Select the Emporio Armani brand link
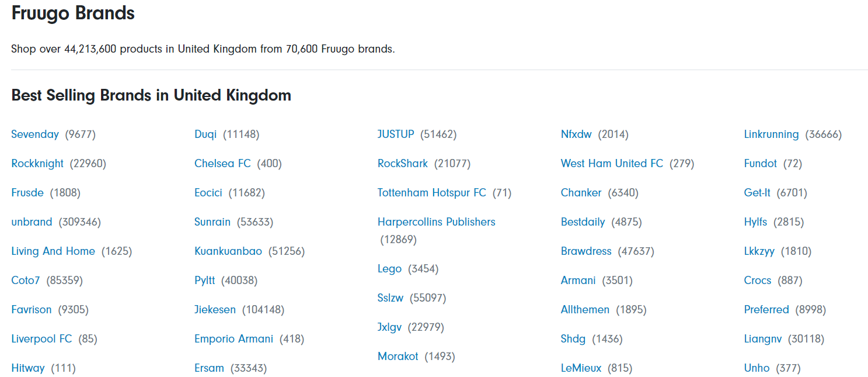The width and height of the screenshot is (868, 377). coord(233,339)
